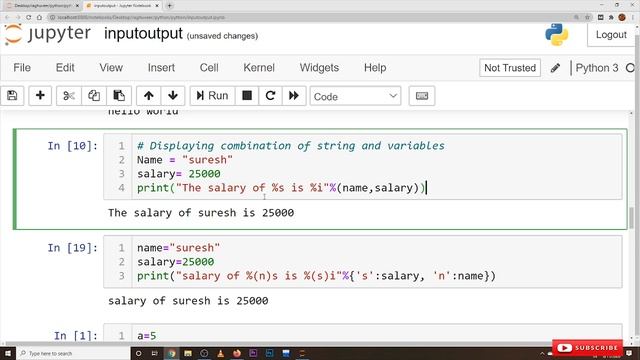
Task: Click the YouTube Subscribe button
Action: pyautogui.click(x=587, y=348)
